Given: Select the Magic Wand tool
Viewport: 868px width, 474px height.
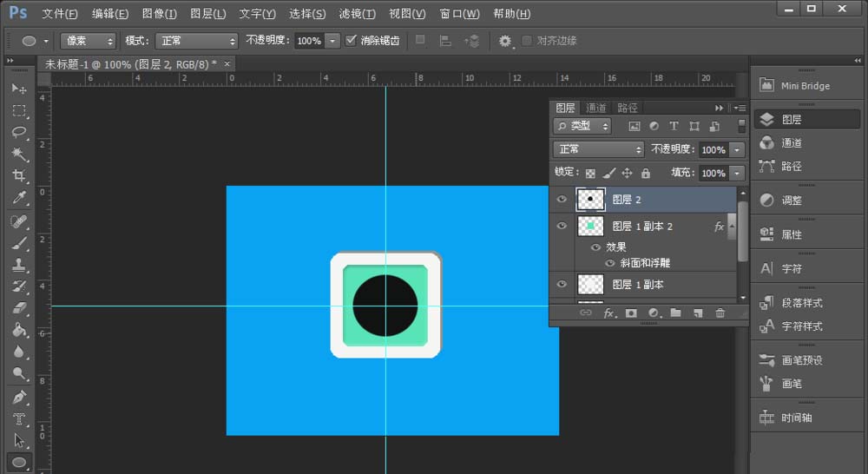Looking at the screenshot, I should click(19, 155).
